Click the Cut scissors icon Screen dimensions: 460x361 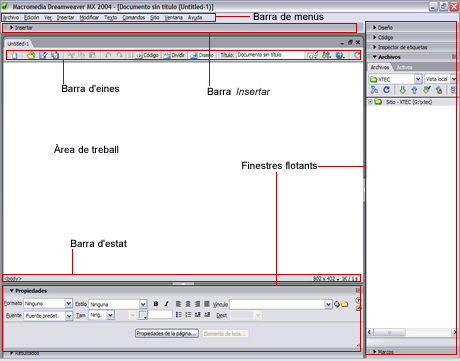[x=71, y=55]
